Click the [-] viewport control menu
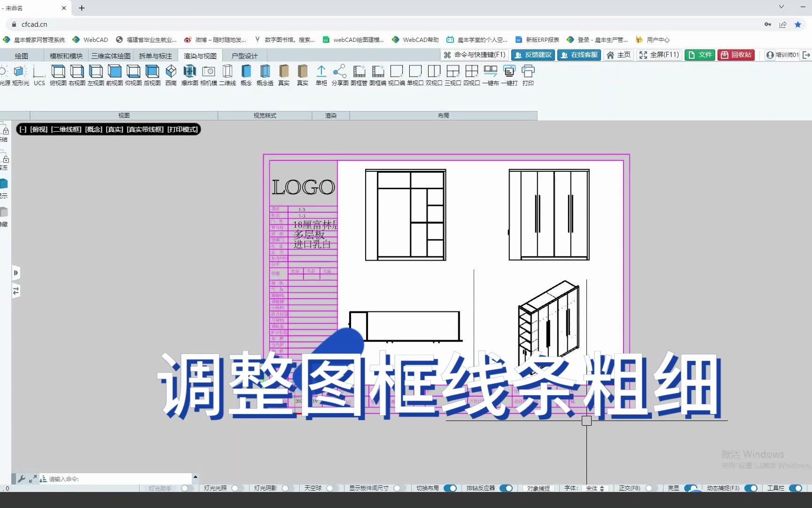Image resolution: width=812 pixels, height=508 pixels. tap(23, 129)
